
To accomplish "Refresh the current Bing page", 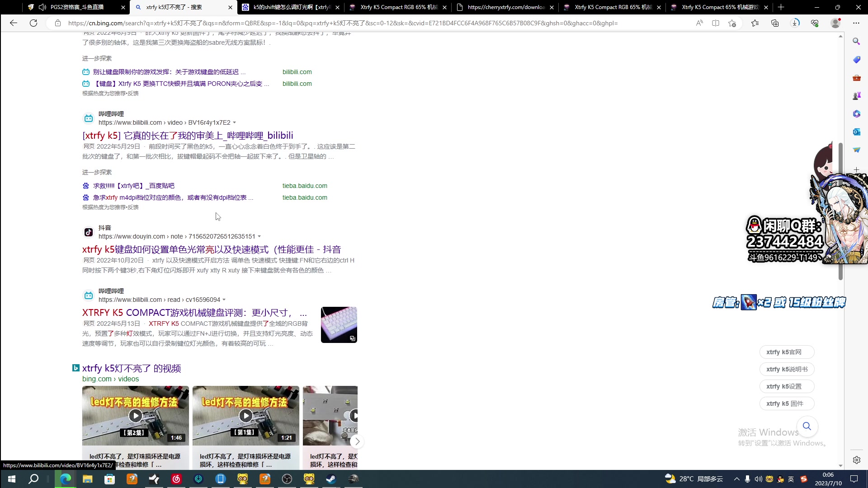I will tap(33, 23).
